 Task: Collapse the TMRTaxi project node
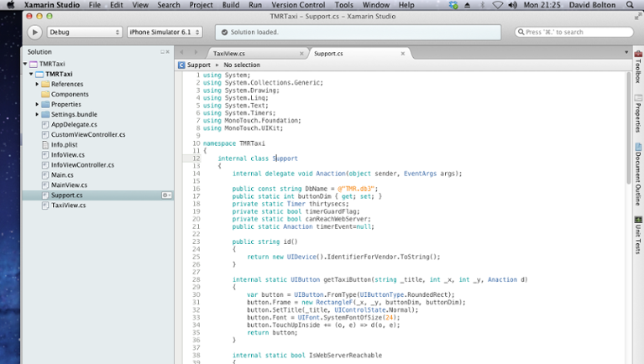(31, 74)
